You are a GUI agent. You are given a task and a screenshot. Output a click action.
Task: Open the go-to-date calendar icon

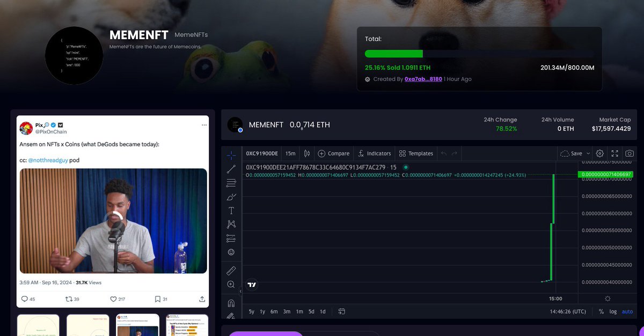[341, 311]
